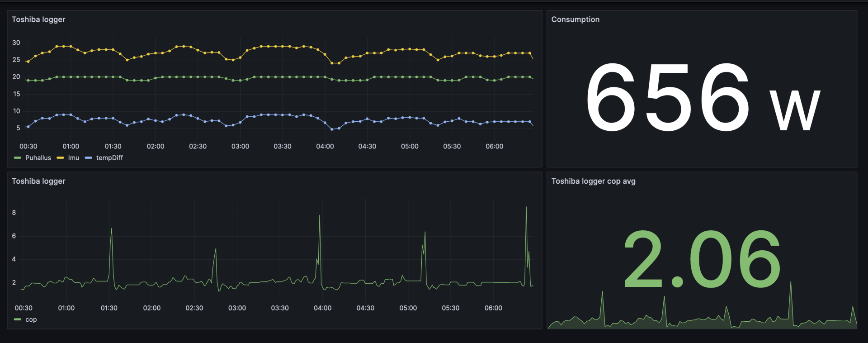Viewport: 868px width, 343px height.
Task: Click the green cop legend color swatch
Action: point(18,319)
